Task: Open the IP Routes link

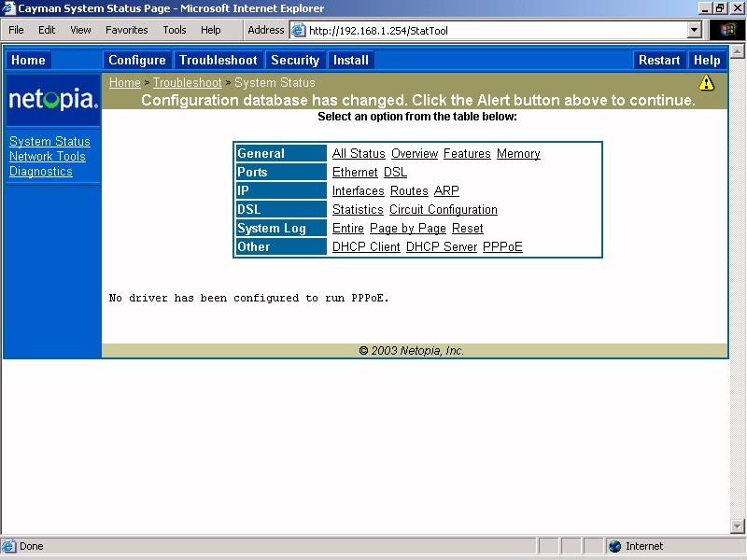Action: (x=409, y=191)
